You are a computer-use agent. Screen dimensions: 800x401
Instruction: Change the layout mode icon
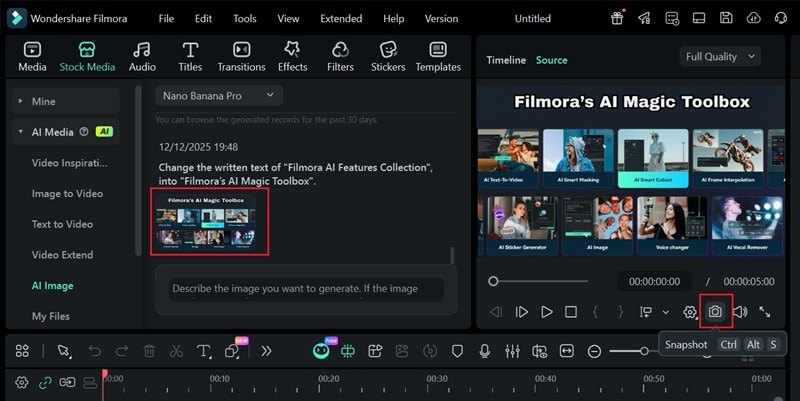point(699,18)
